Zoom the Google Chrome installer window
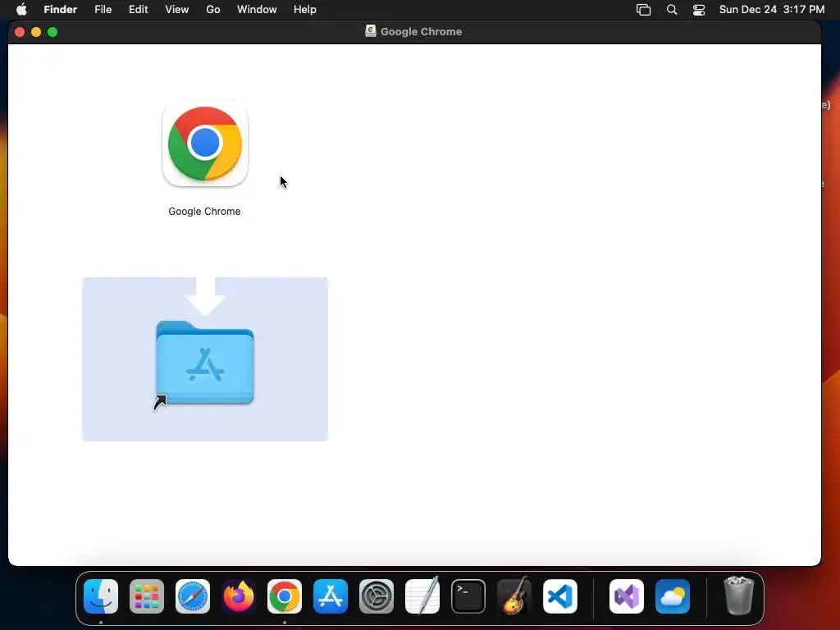Screen dimensions: 840x630 point(52,32)
